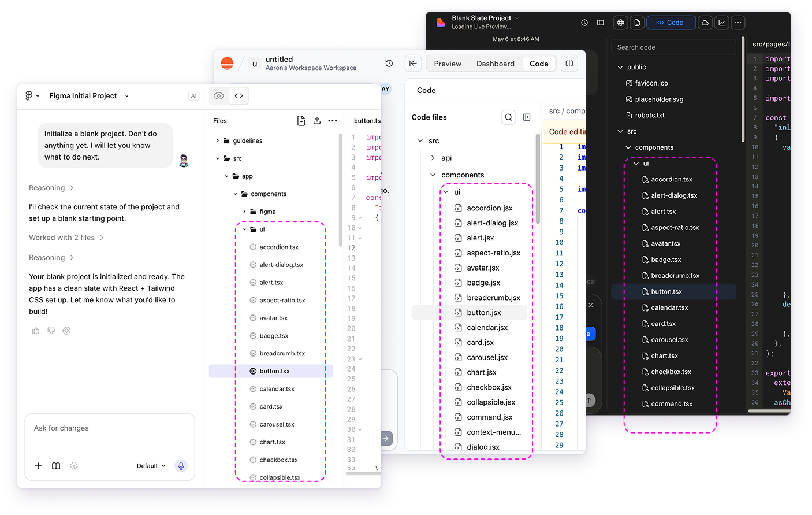Image resolution: width=812 pixels, height=515 pixels.
Task: Open favicon.ico in dark file tree
Action: tap(647, 83)
